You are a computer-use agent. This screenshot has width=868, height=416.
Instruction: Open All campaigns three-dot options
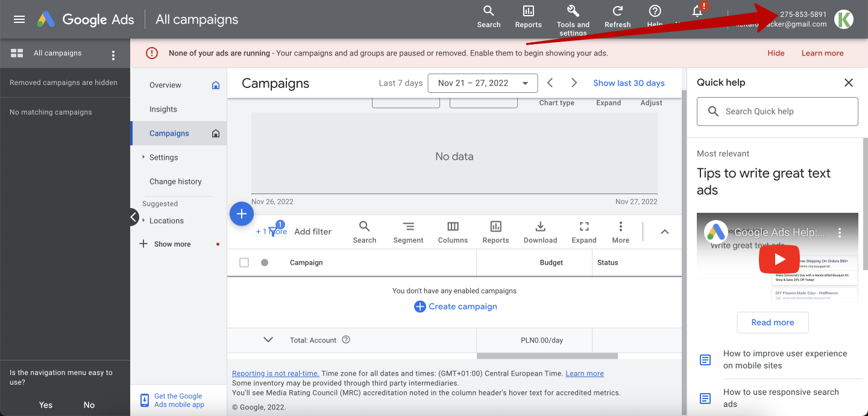pyautogui.click(x=113, y=55)
